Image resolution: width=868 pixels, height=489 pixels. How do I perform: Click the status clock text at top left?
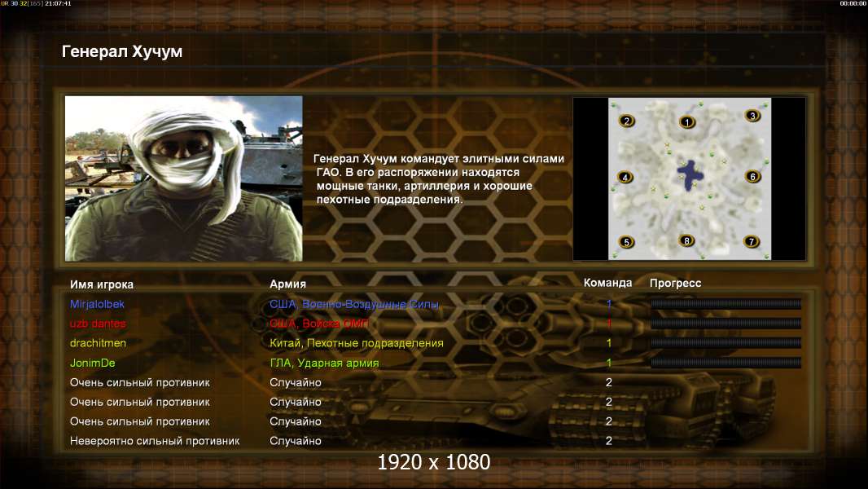pos(36,3)
